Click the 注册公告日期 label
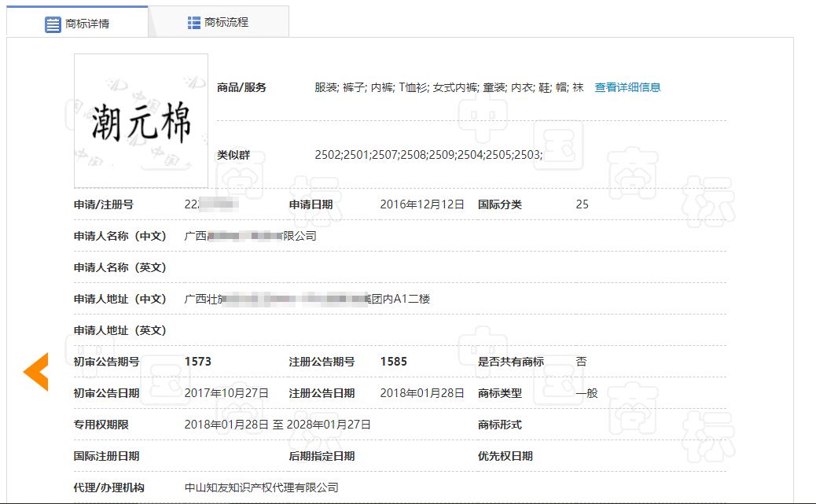Screen dimensions: 816x504 click(322, 393)
